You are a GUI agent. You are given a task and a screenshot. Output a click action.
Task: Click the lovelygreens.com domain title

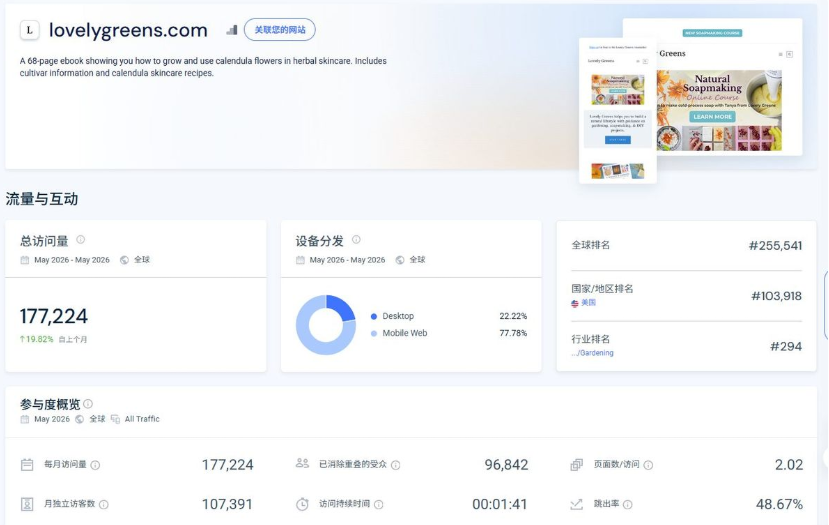click(x=128, y=30)
